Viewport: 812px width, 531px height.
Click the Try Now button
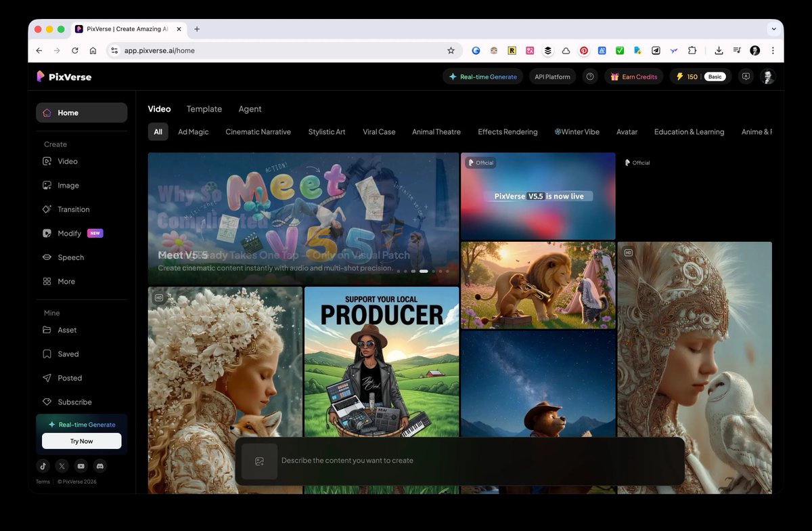pos(82,441)
